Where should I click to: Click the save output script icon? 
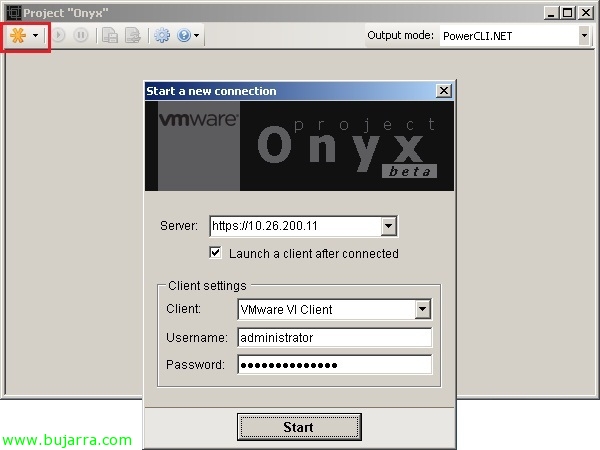[x=110, y=36]
